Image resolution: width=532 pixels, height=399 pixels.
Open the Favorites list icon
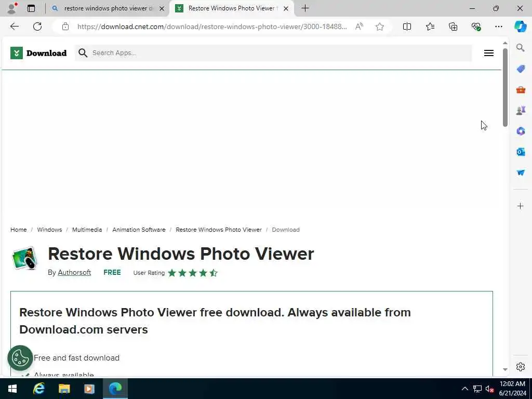[x=430, y=26]
